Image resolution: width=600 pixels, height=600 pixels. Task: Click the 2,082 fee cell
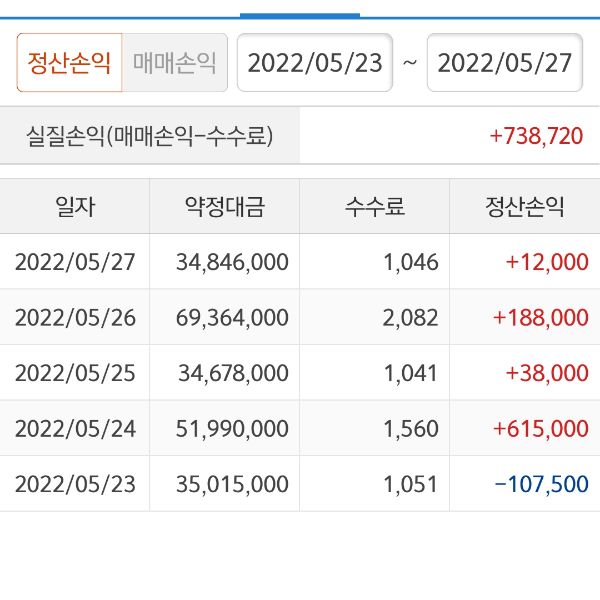pos(410,318)
